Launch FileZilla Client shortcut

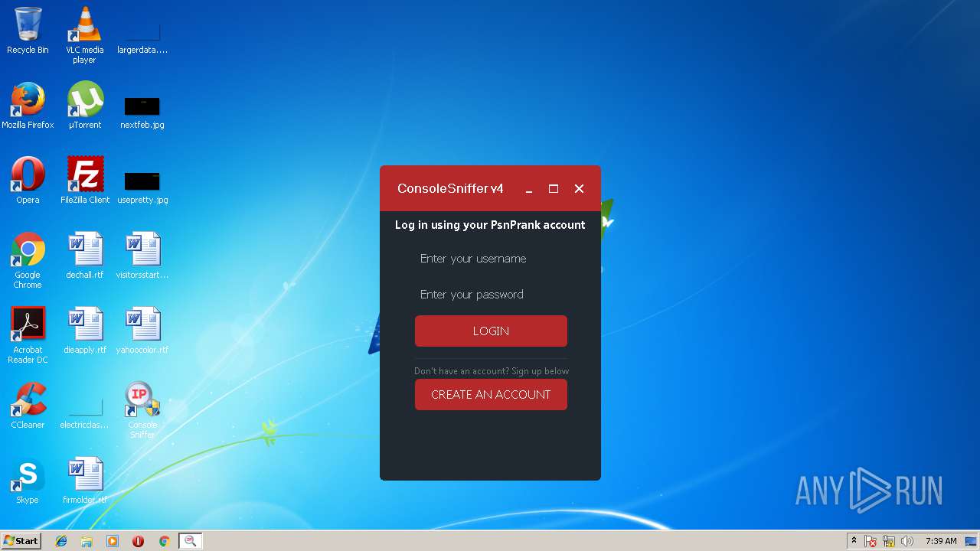(x=84, y=181)
